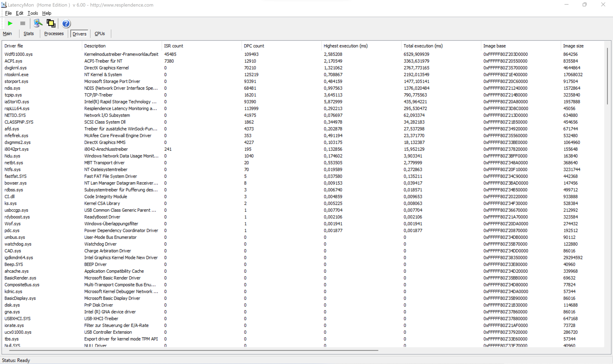
Task: Click the vertical scrollbar thumb
Action: click(x=607, y=76)
